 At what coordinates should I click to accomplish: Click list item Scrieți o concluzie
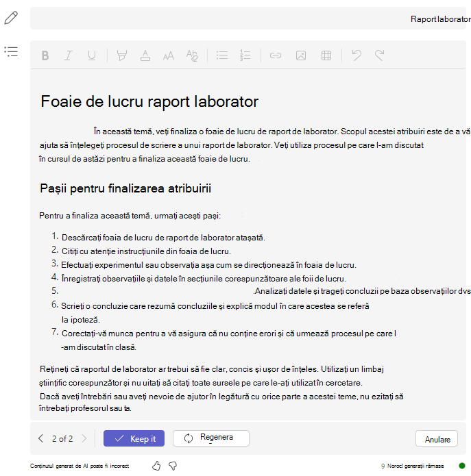(x=215, y=313)
